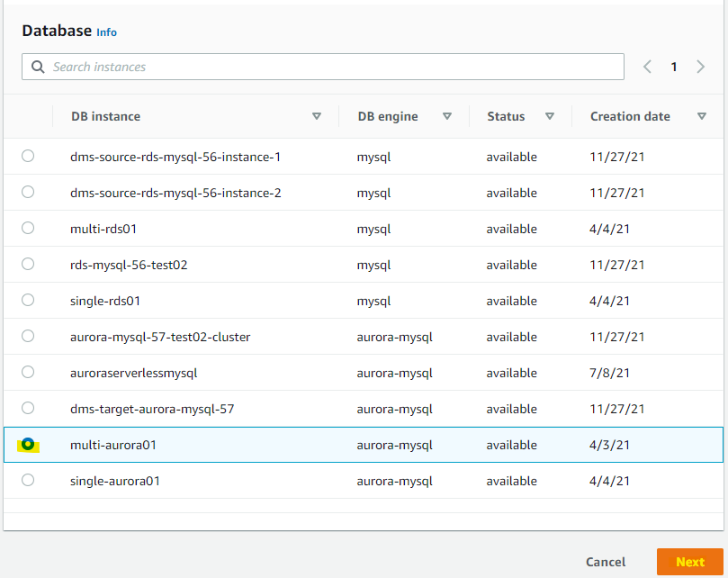Click the search magnifier icon
The width and height of the screenshot is (728, 578).
click(x=38, y=67)
